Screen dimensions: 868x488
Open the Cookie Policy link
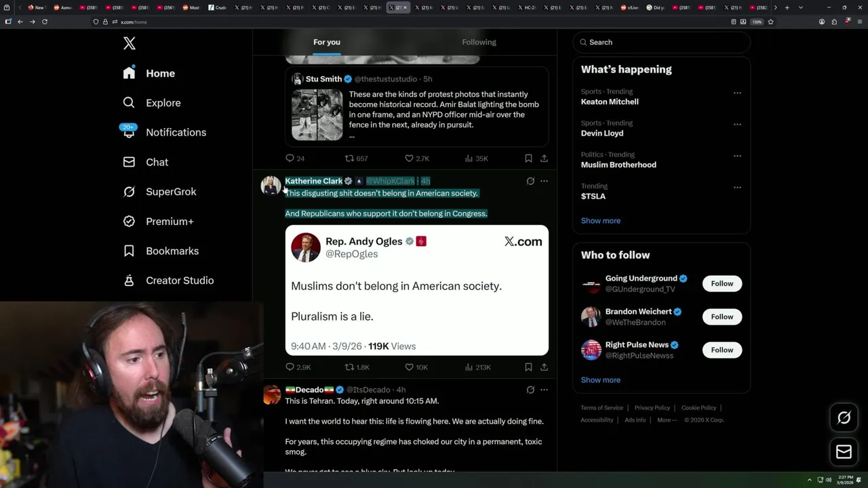698,408
